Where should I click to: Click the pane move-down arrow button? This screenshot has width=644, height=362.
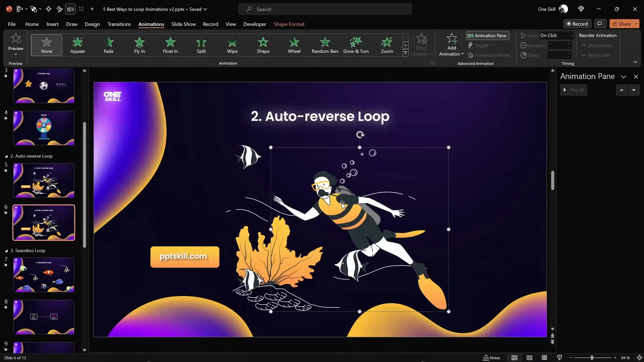[634, 90]
